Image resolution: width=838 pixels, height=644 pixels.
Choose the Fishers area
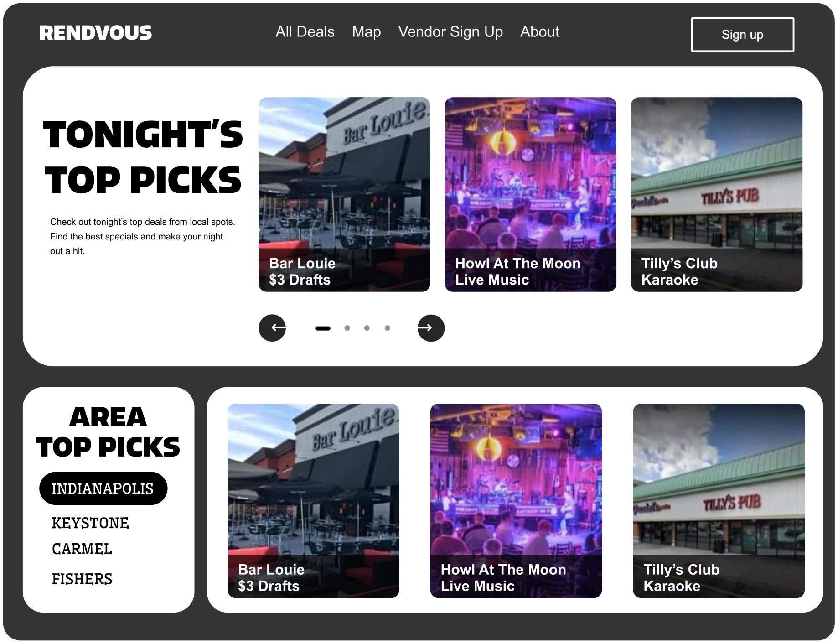[82, 579]
